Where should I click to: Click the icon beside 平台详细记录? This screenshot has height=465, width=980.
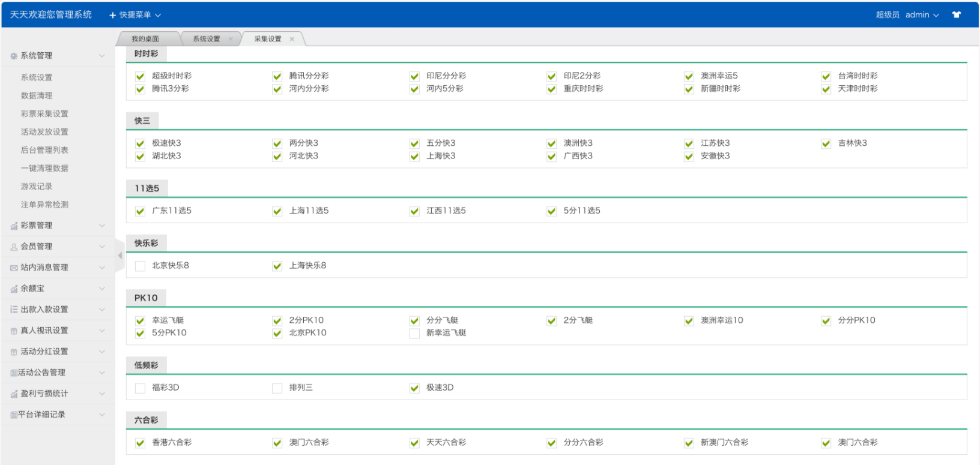pos(14,415)
